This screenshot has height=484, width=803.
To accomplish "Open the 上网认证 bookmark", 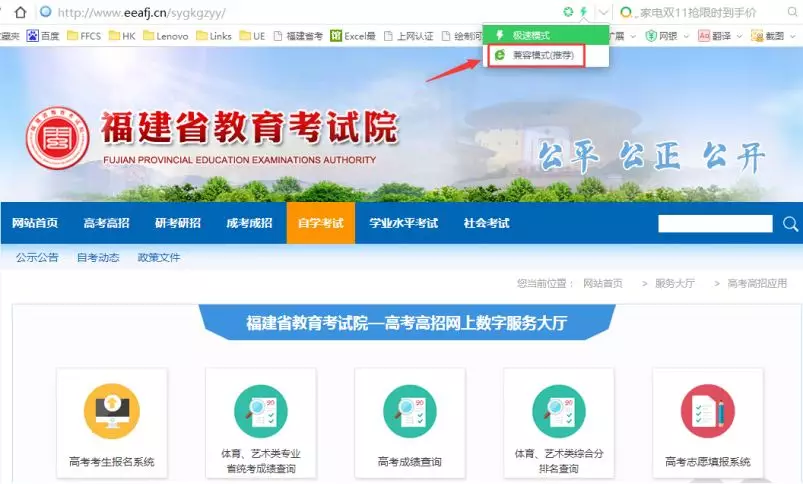I will pos(409,36).
